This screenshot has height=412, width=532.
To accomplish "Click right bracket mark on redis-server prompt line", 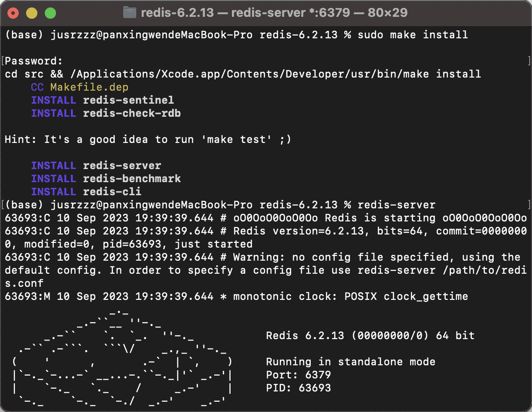I will 528,205.
